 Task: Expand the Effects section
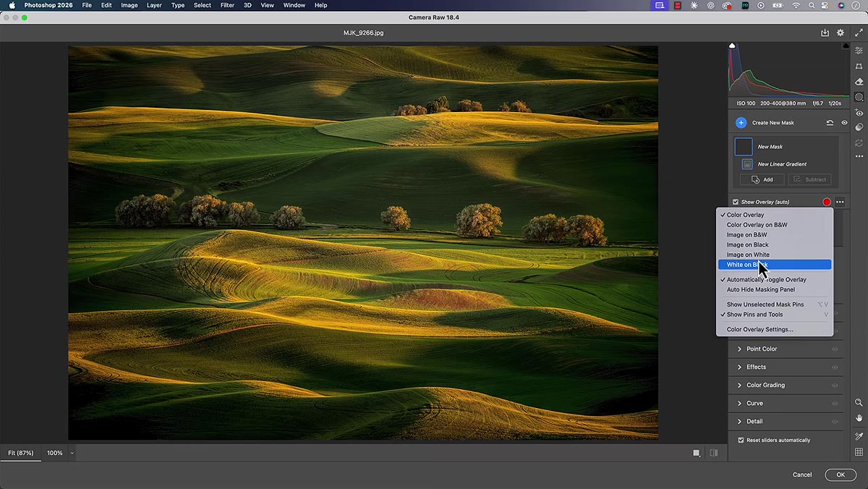pyautogui.click(x=739, y=367)
